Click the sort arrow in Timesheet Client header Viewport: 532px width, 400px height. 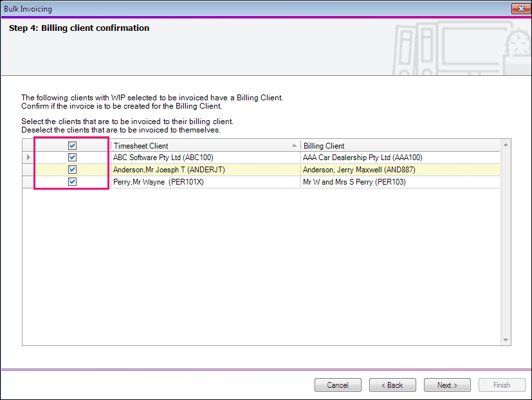295,146
